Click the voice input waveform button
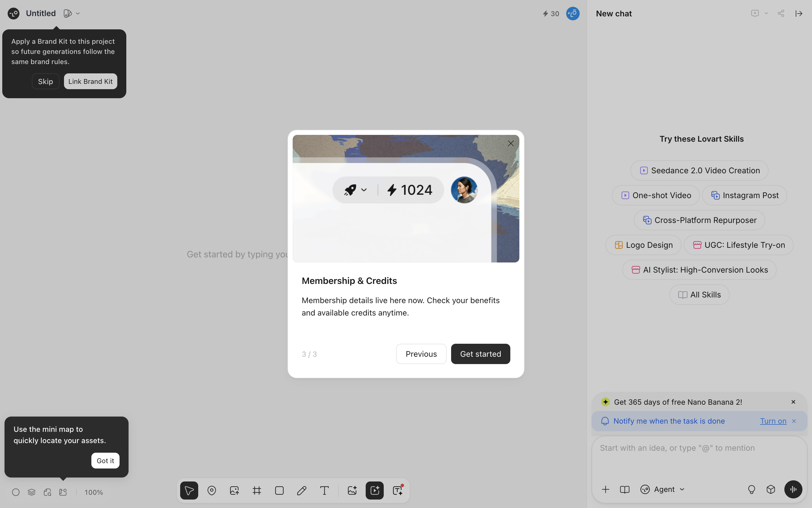Screen dimensions: 812x508 click(x=793, y=489)
